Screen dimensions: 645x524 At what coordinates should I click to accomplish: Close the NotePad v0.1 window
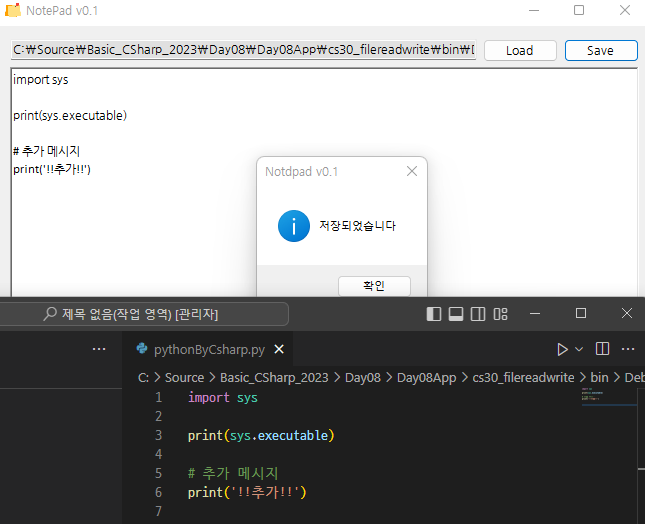pyautogui.click(x=624, y=10)
